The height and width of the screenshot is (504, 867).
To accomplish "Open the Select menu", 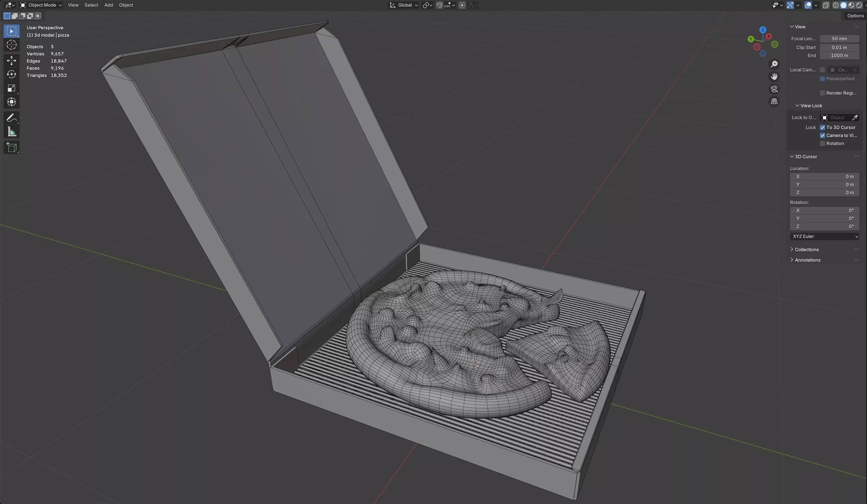I will click(91, 5).
